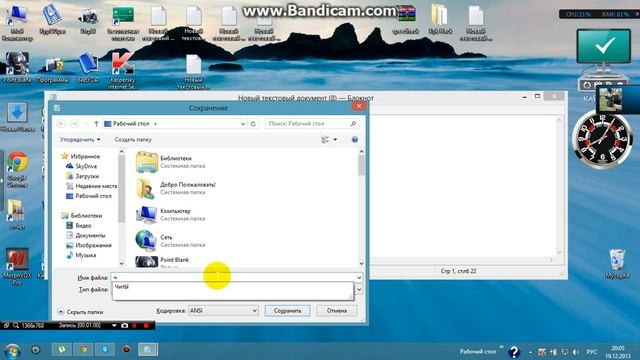Select Видео in navigation pane
Viewport: 640px width, 360px height.
(79, 225)
